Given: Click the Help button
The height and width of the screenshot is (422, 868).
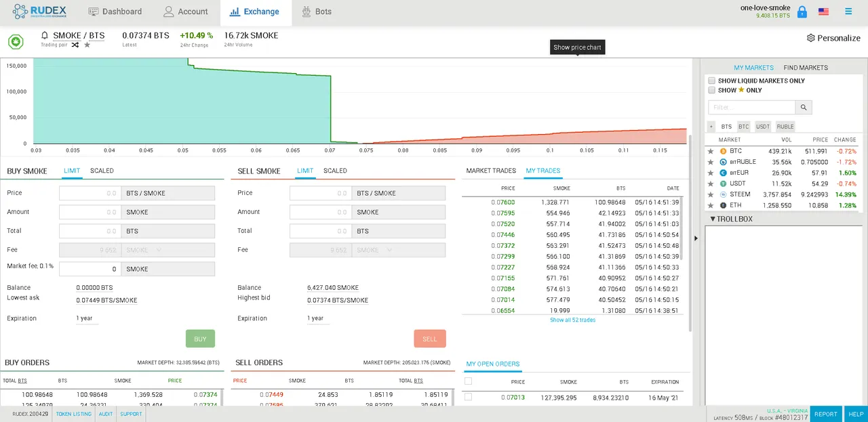Looking at the screenshot, I should (x=856, y=414).
